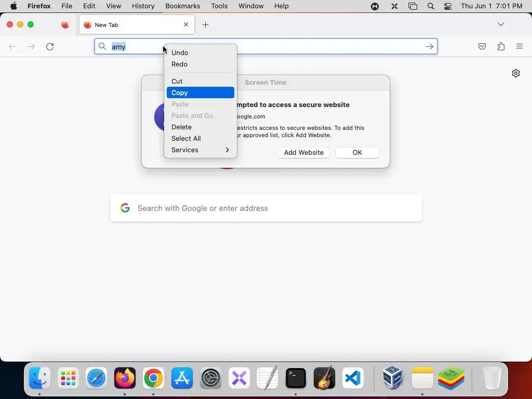This screenshot has height=399, width=532.
Task: Open the new tab page settings gear
Action: click(x=516, y=73)
